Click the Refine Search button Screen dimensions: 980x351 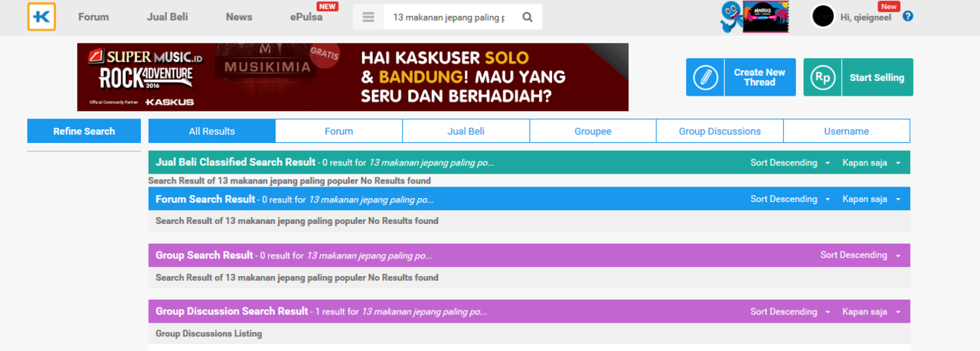84,131
